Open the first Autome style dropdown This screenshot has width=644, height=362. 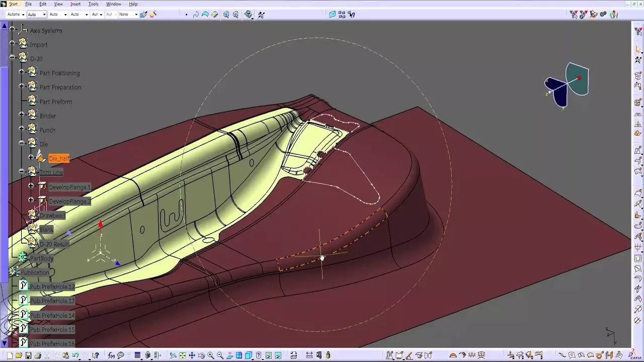point(16,14)
